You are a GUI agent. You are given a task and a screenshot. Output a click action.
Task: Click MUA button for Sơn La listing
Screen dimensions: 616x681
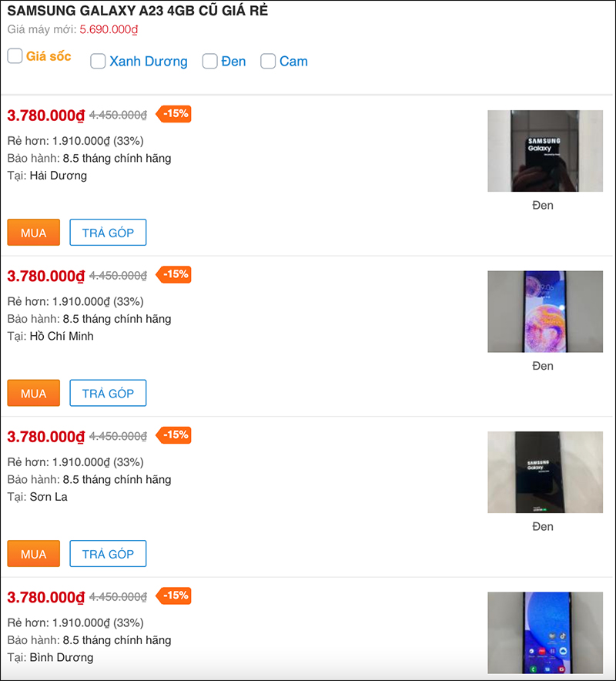click(33, 554)
